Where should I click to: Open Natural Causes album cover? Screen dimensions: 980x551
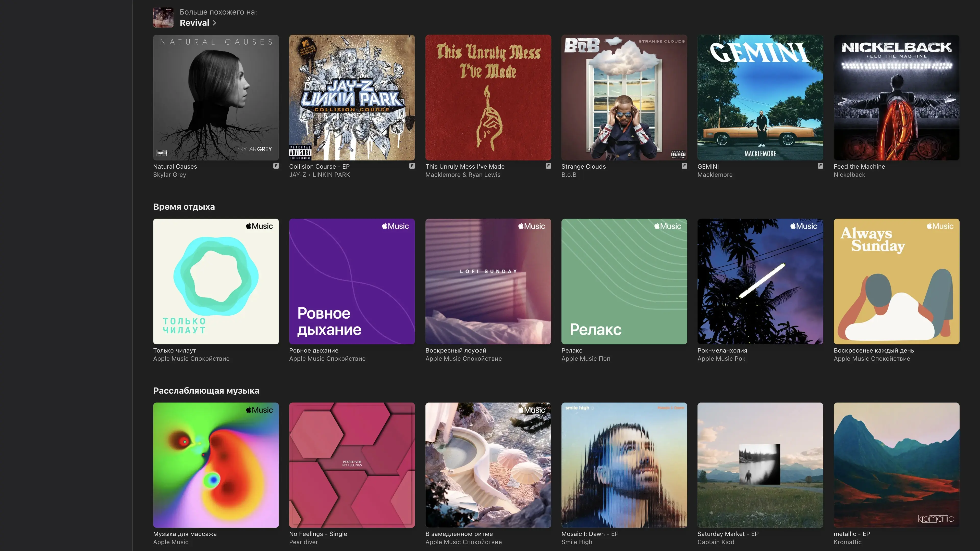(x=216, y=97)
